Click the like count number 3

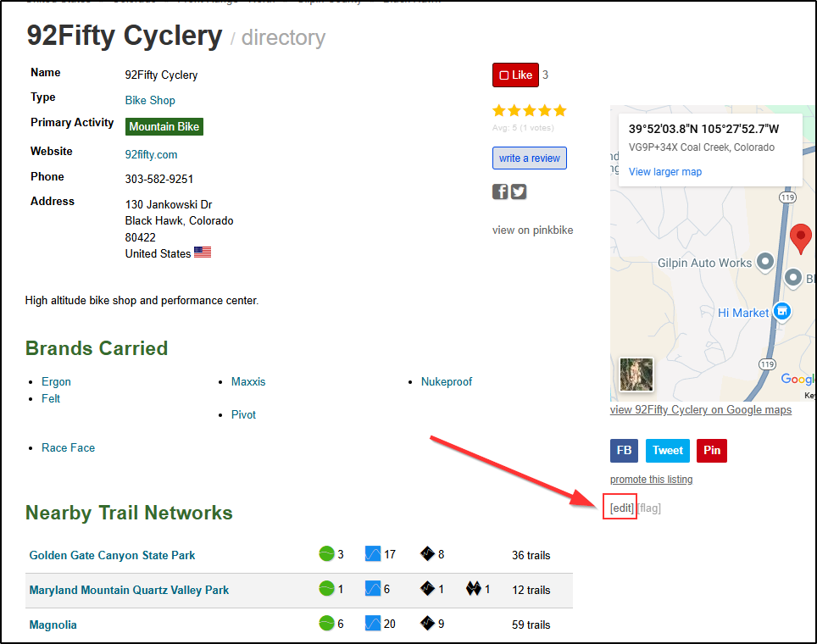(545, 75)
